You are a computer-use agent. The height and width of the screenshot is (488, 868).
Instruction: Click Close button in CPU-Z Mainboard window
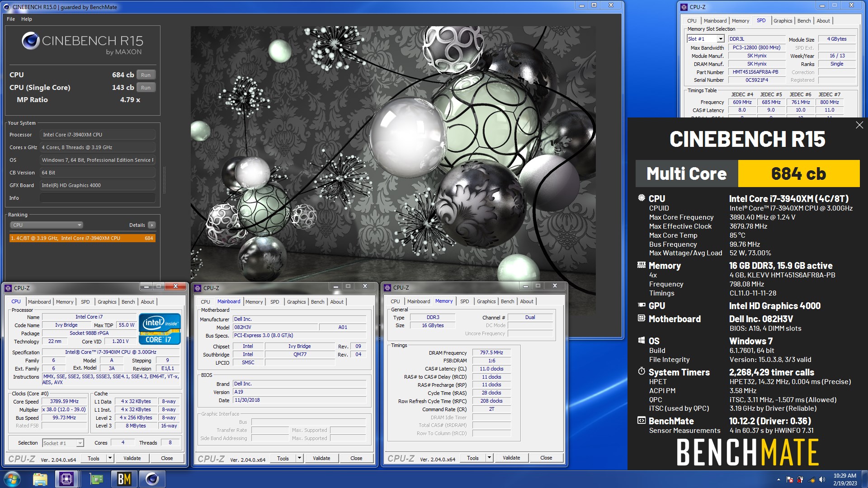point(356,458)
